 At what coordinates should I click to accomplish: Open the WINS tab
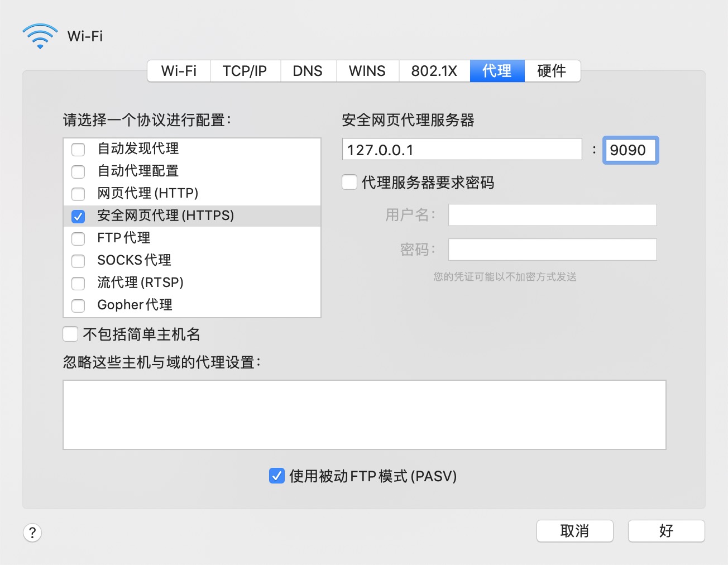pos(367,71)
